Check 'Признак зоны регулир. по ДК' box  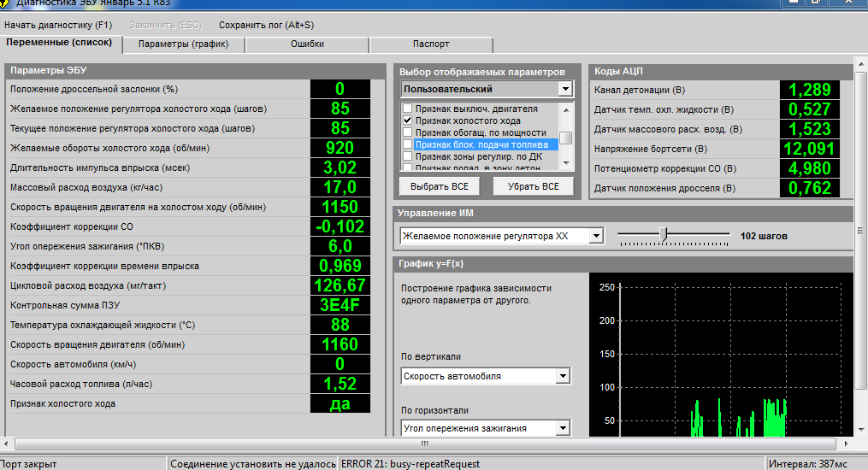pos(408,157)
